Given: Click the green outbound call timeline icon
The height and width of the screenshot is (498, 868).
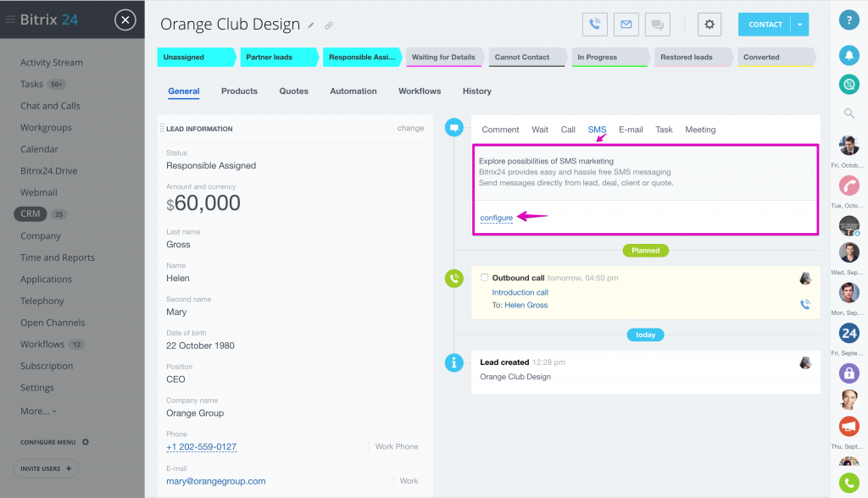Looking at the screenshot, I should point(454,279).
